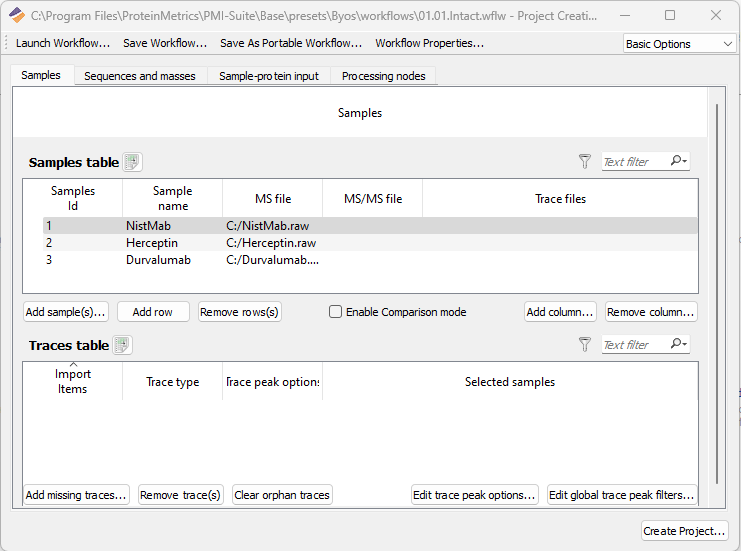Click Launch Workflow in the toolbar
Screen dimensions: 741x551
click(62, 43)
